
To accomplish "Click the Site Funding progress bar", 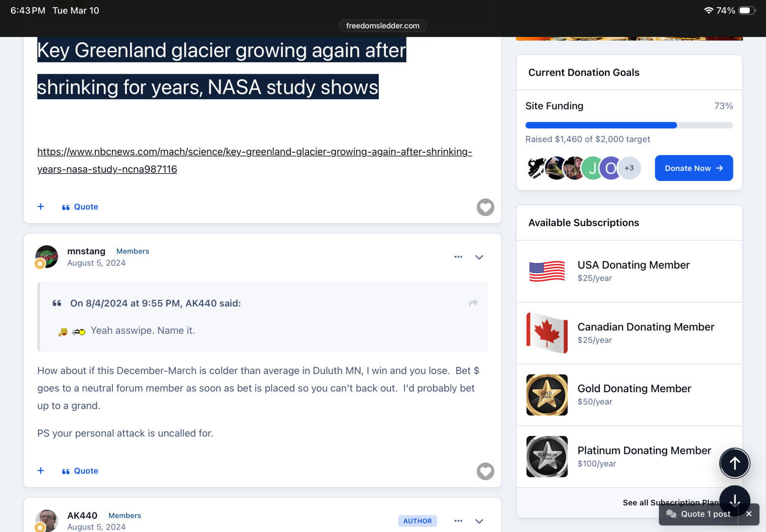I will [x=629, y=125].
